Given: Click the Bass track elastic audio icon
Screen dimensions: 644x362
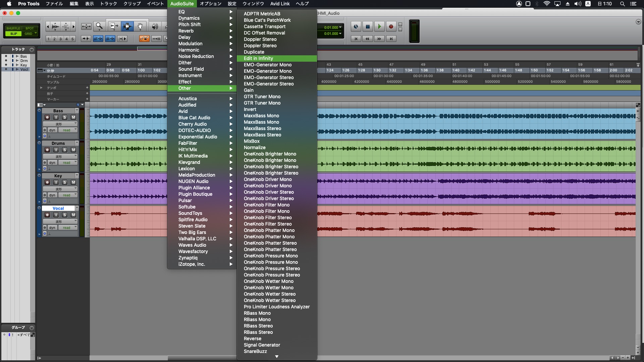Looking at the screenshot, I should pyautogui.click(x=45, y=136).
